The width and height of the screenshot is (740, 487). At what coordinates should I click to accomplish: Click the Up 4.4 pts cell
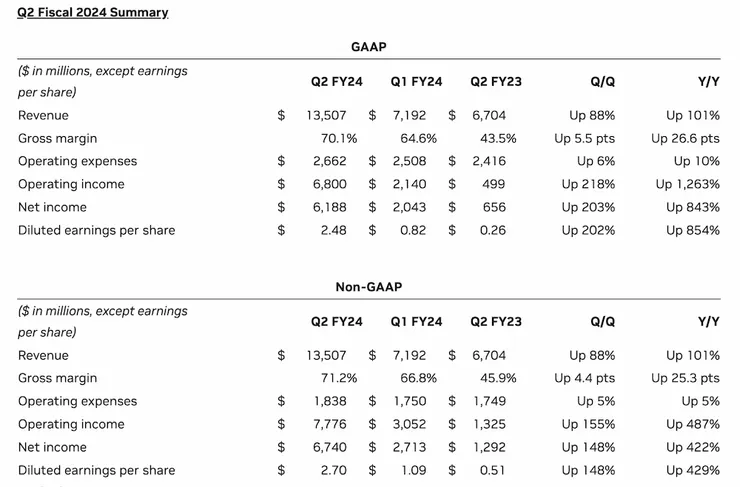[x=584, y=379]
